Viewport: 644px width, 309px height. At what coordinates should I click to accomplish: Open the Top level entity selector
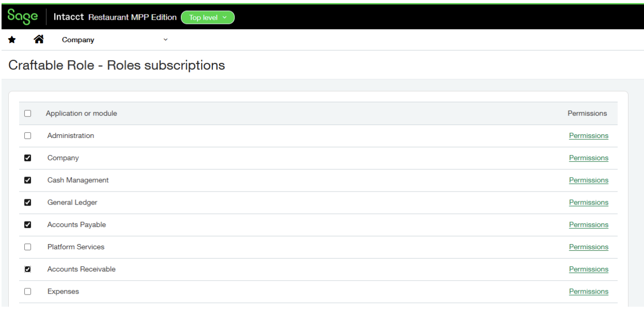pos(207,17)
